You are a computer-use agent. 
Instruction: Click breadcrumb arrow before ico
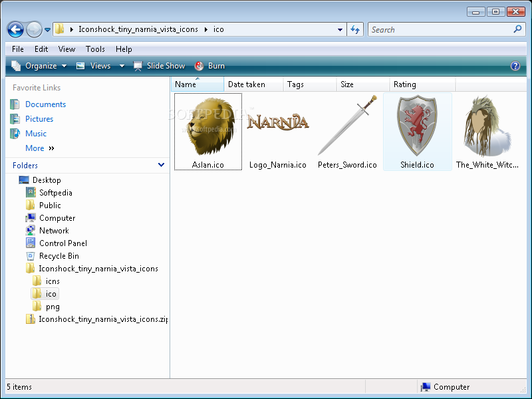[x=205, y=29]
